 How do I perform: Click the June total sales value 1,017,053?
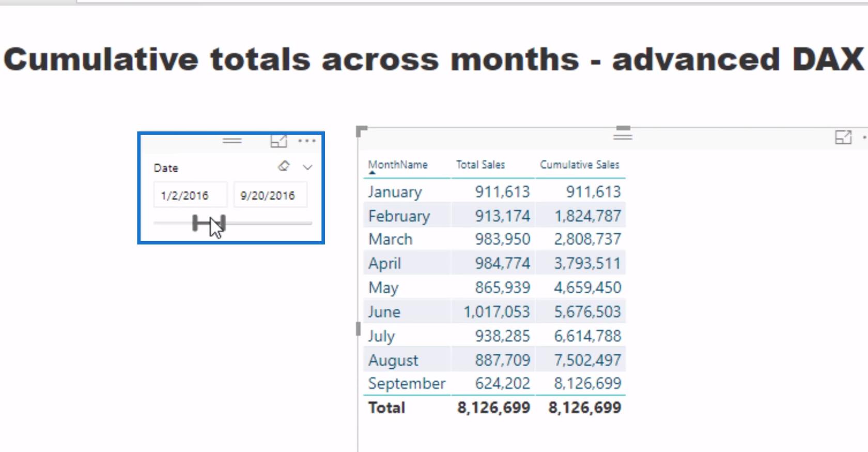(x=497, y=311)
